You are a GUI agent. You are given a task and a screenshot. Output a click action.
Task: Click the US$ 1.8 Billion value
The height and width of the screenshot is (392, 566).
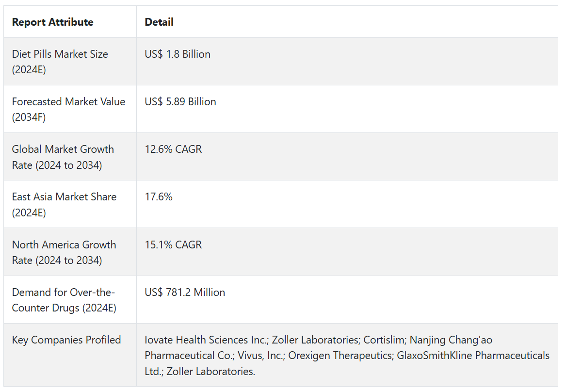(178, 54)
